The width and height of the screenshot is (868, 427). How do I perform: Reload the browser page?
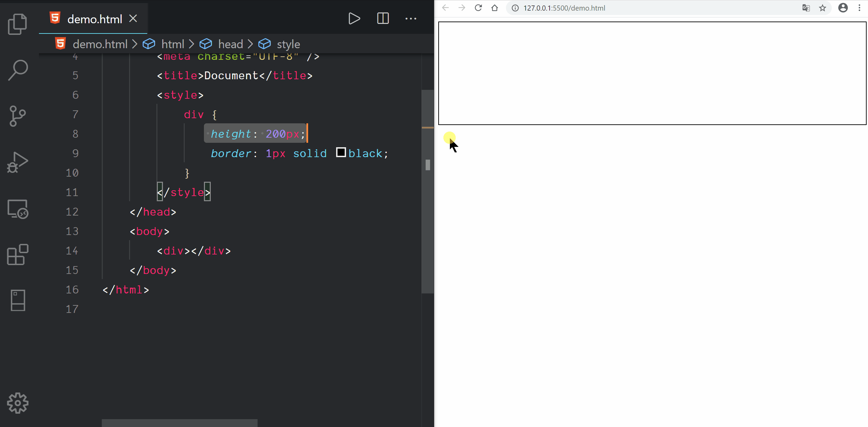[x=478, y=8]
